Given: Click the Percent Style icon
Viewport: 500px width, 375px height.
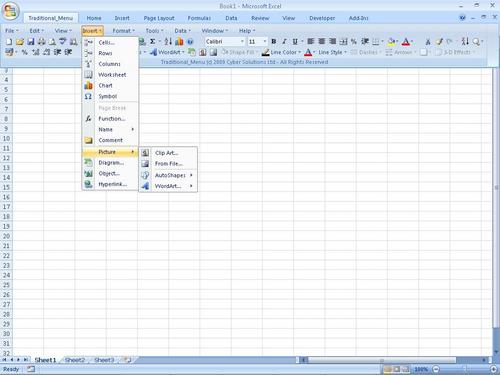Looking at the screenshot, I should pyautogui.click(x=354, y=42).
